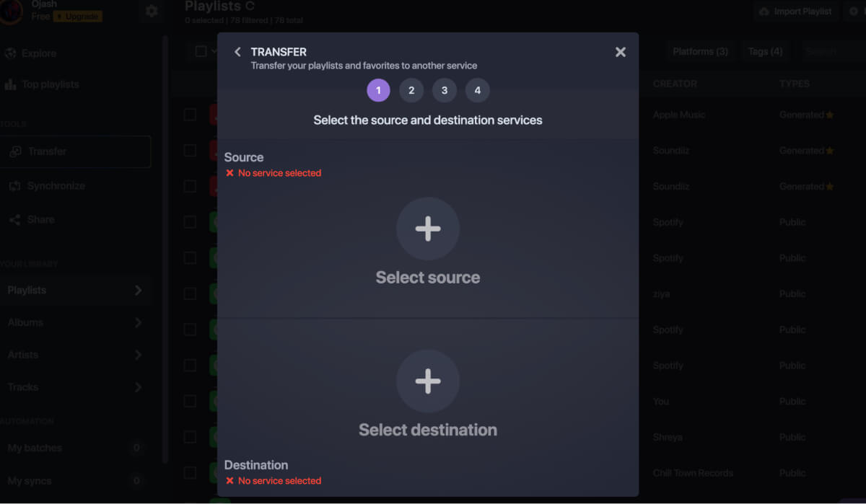Click the Import Playlist button

[796, 11]
